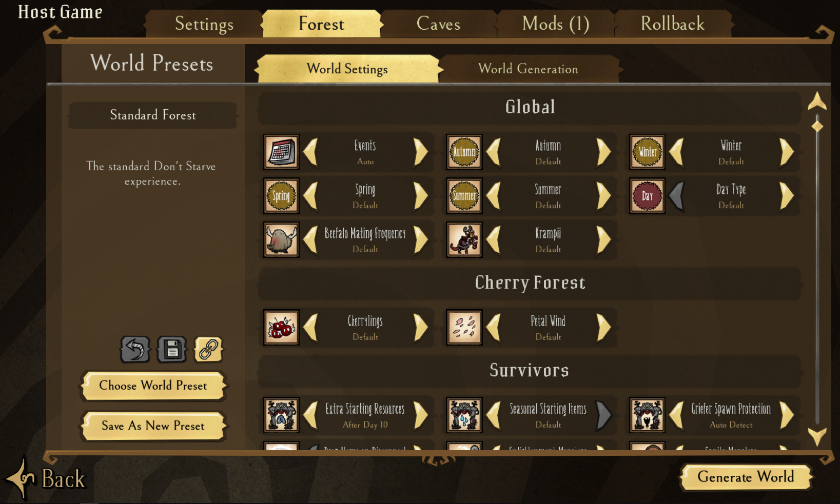Switch to the Caves tab
Screen dimensions: 840x504
439,24
